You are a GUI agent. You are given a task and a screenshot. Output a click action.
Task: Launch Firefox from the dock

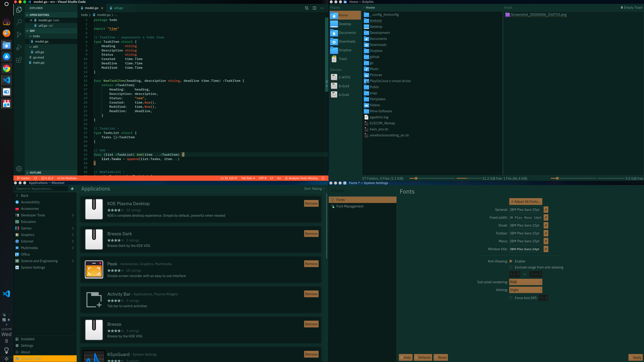tap(7, 33)
